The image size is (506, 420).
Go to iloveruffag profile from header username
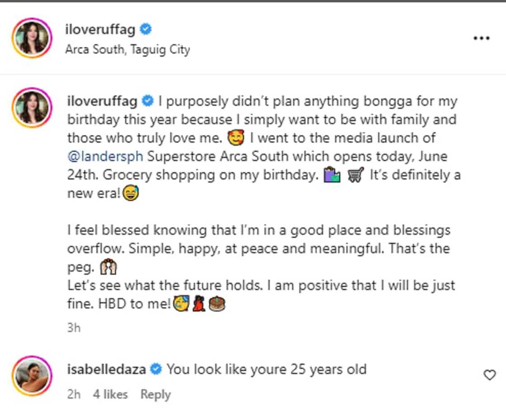100,30
